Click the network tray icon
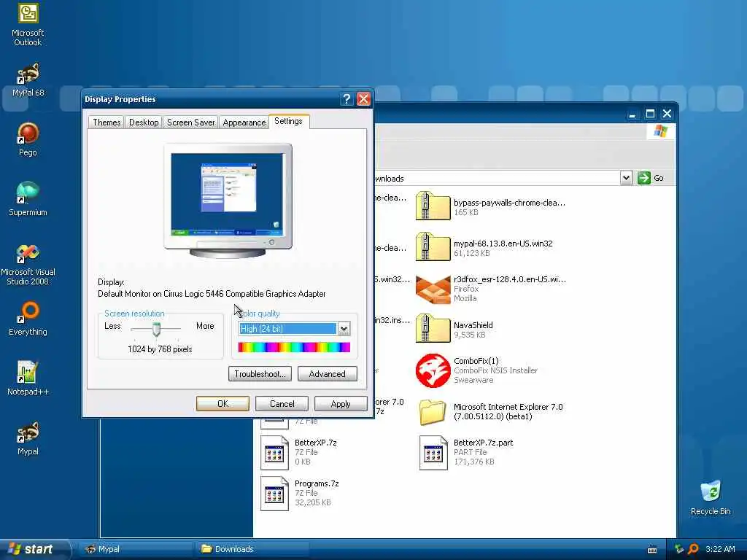Screen dimensions: 747x560 (679, 549)
